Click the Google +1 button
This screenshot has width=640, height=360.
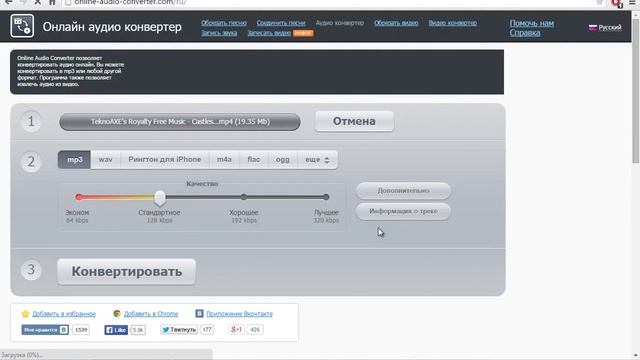pos(236,329)
